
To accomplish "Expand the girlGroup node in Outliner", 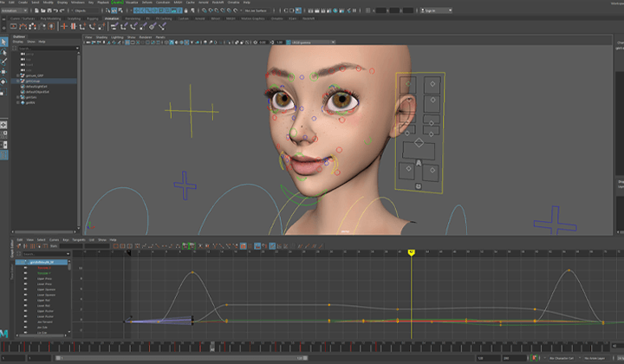I will point(18,81).
